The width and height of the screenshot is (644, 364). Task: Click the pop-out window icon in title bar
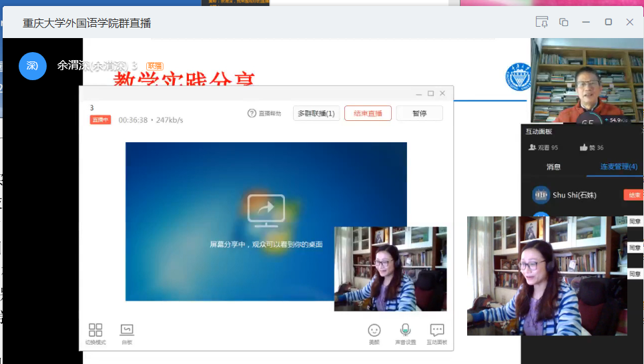click(x=564, y=22)
